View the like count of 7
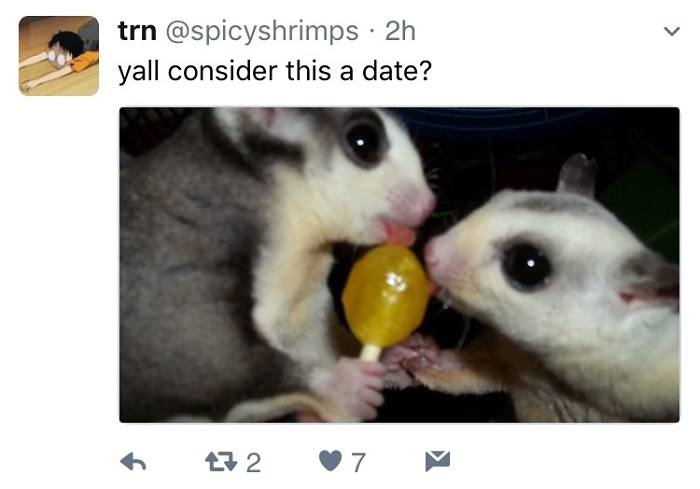 [358, 463]
